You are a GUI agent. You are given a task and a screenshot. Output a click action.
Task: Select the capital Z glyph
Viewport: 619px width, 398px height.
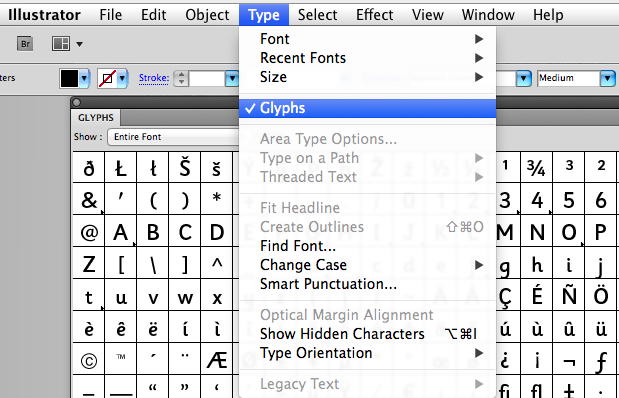[89, 263]
